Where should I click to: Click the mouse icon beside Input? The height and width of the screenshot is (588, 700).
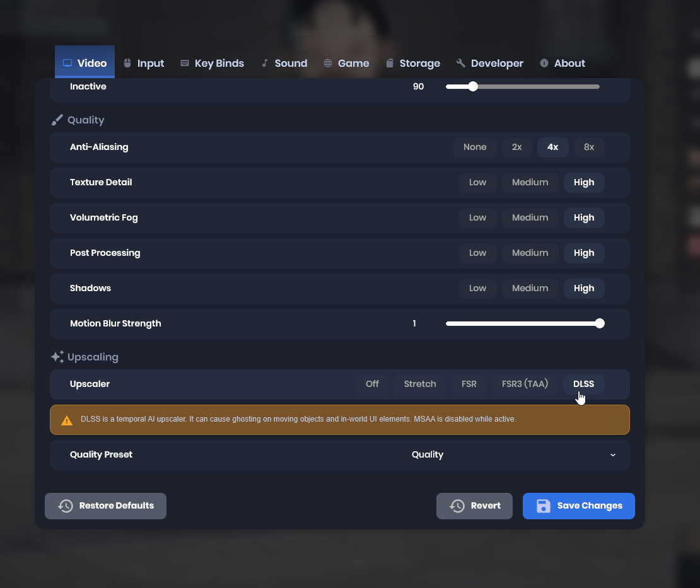[127, 63]
